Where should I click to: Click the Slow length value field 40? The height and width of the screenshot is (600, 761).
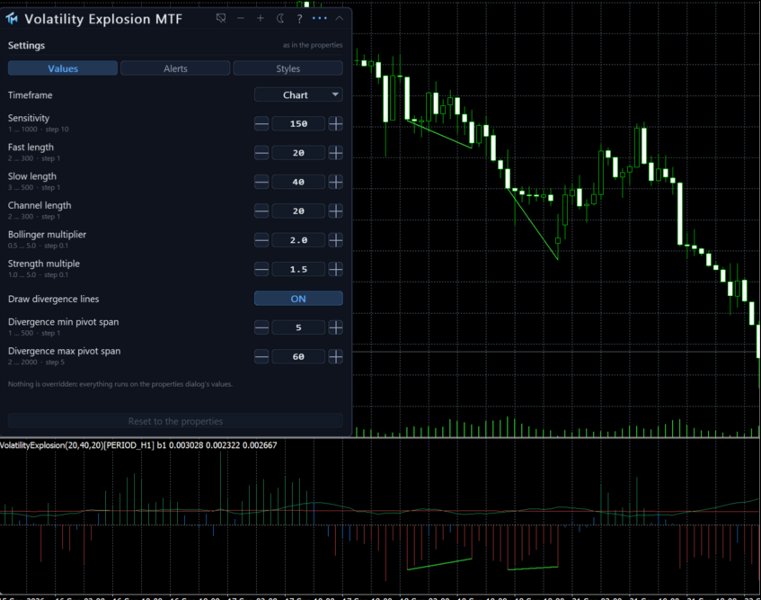(x=298, y=182)
